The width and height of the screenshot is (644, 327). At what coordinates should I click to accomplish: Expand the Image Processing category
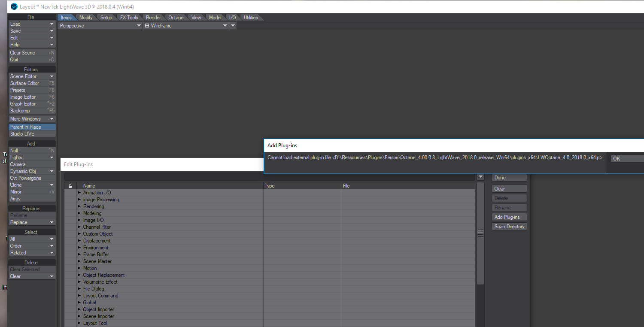click(79, 200)
